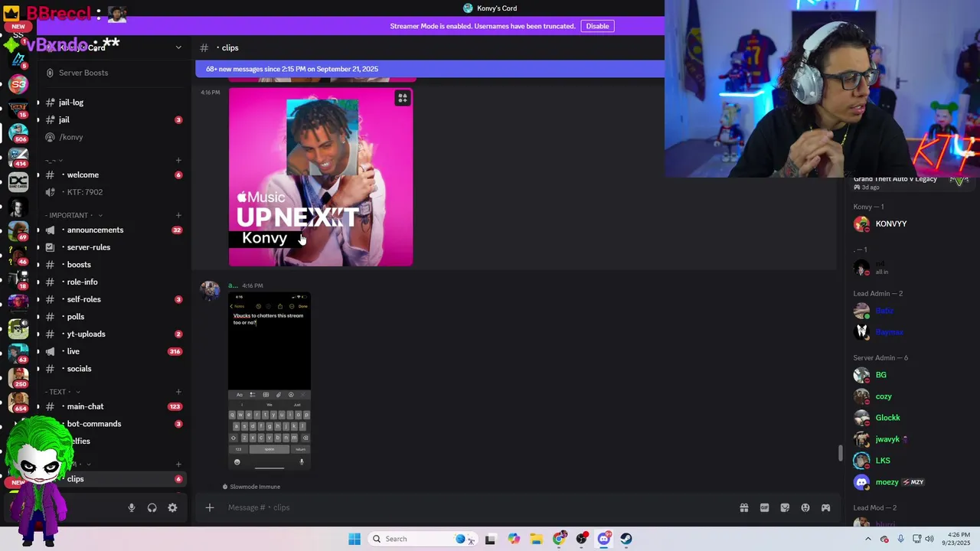The width and height of the screenshot is (980, 551).
Task: Open the announcements channel
Action: 114,230
